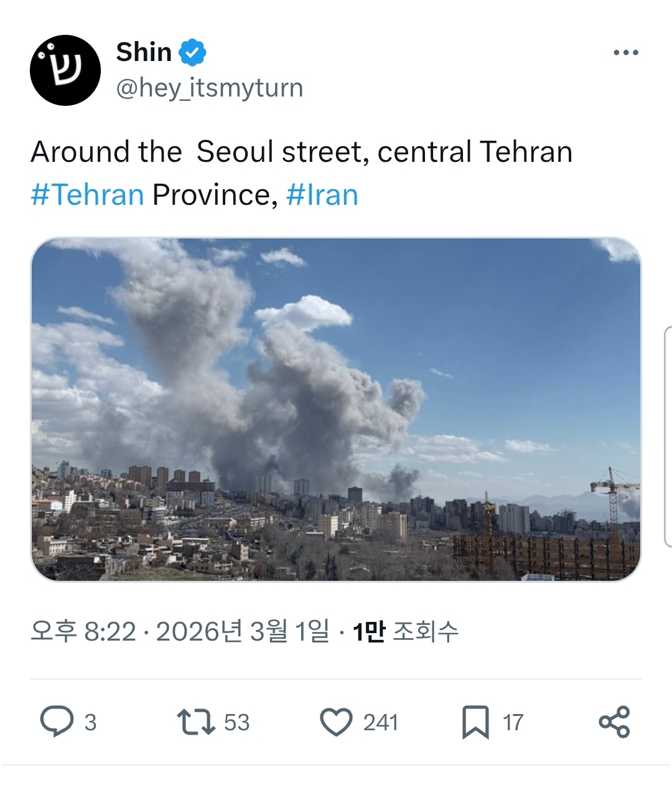
Task: Open the share icon
Action: pos(614,722)
